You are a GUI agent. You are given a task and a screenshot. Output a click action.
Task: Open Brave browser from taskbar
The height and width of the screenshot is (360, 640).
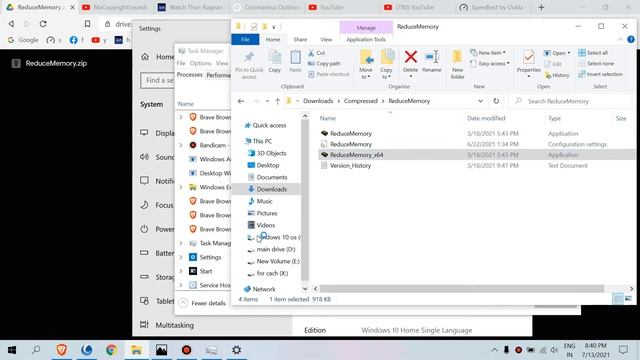point(62,350)
